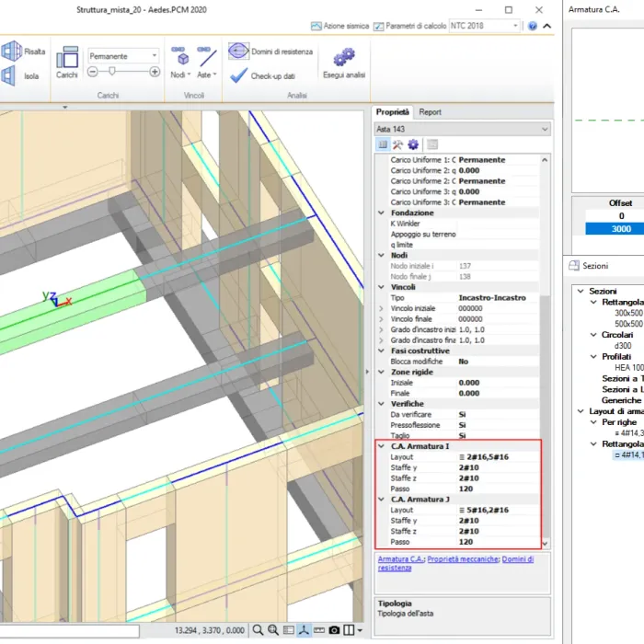Image resolution: width=644 pixels, height=644 pixels.
Task: Click the hammer and wrench tools icon
Action: (397, 144)
